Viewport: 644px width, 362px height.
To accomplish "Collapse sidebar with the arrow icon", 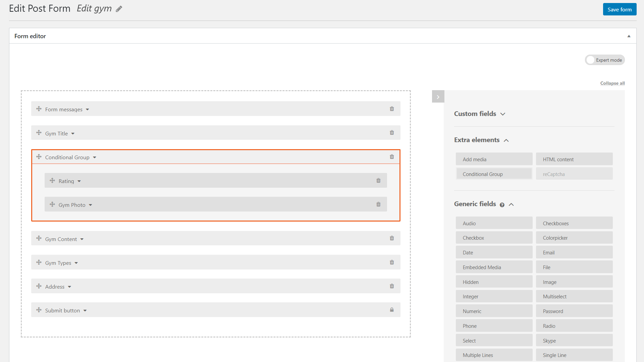I will (438, 97).
